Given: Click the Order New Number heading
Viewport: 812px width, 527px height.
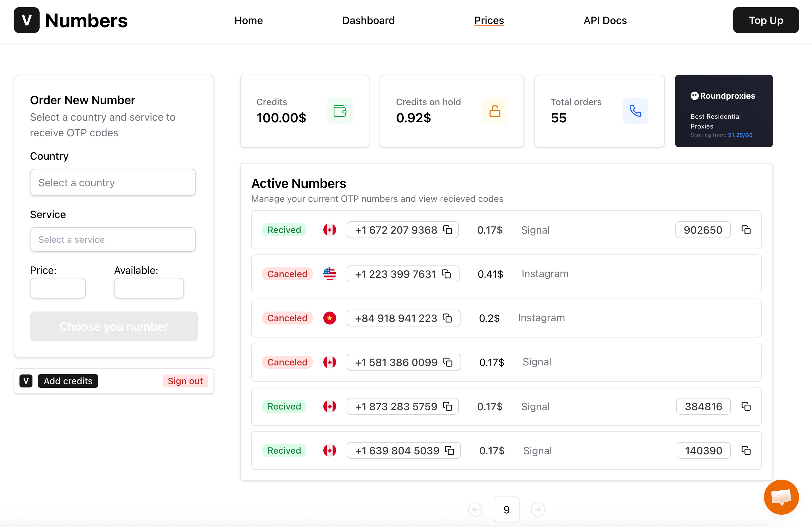Looking at the screenshot, I should coord(82,100).
